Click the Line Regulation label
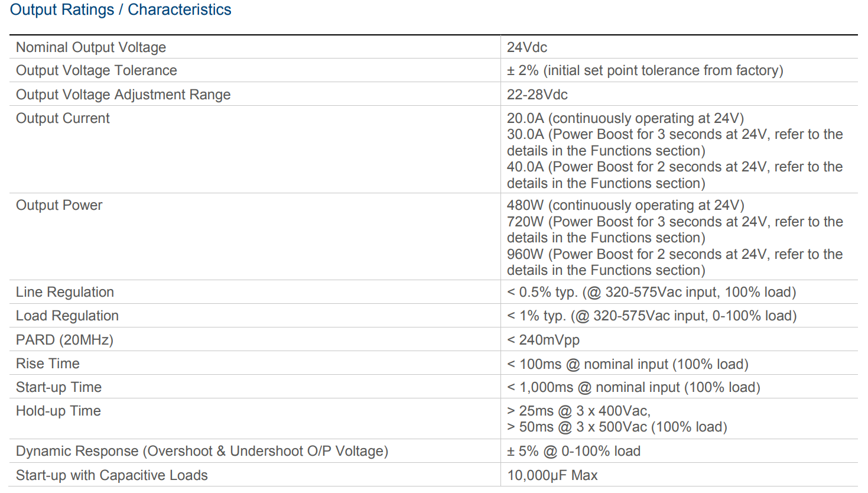This screenshot has height=493, width=868. [65, 292]
